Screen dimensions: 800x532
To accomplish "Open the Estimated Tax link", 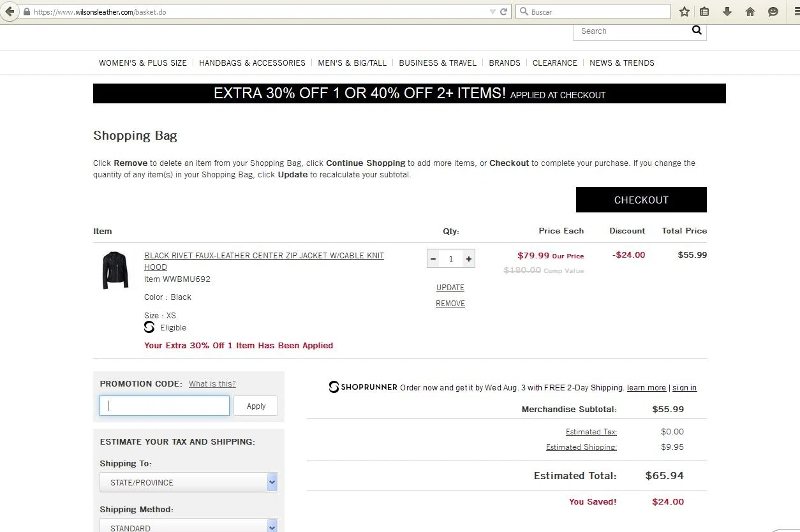I will (591, 432).
